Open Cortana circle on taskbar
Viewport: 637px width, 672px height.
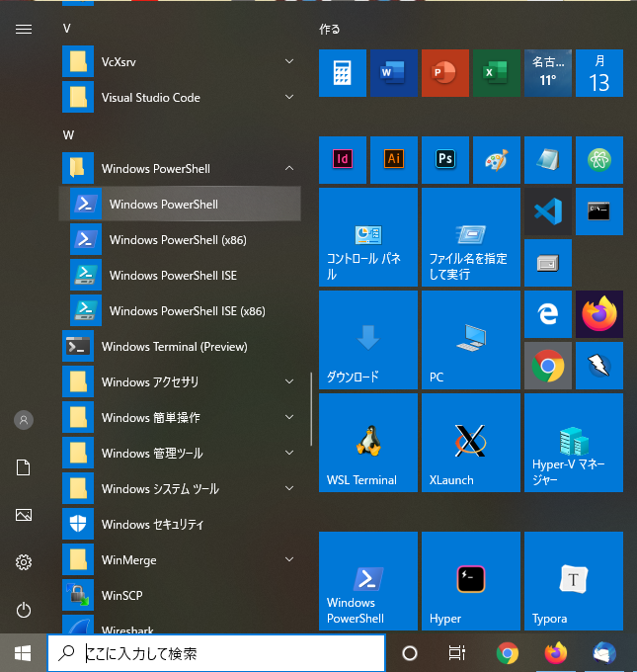410,653
